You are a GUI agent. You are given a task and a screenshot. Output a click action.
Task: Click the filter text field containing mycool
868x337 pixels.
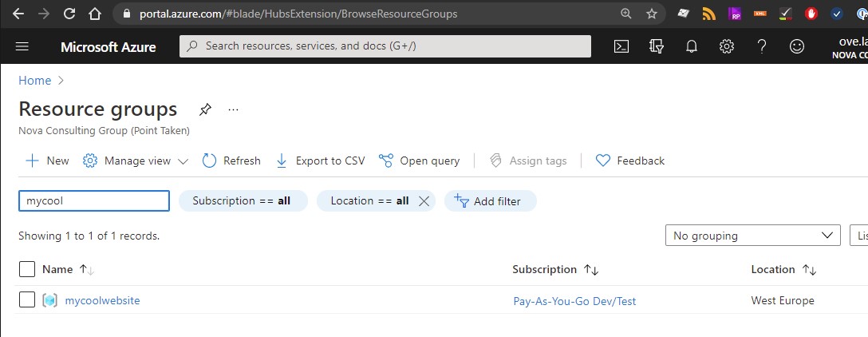[94, 200]
